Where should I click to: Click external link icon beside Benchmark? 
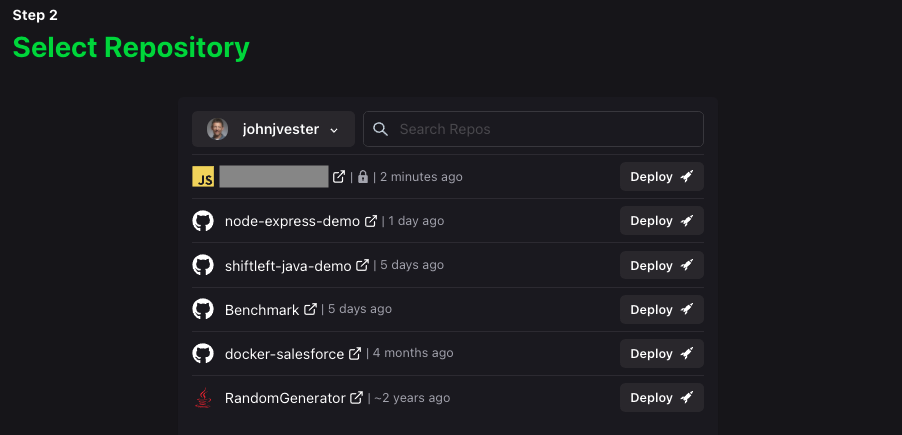310,310
